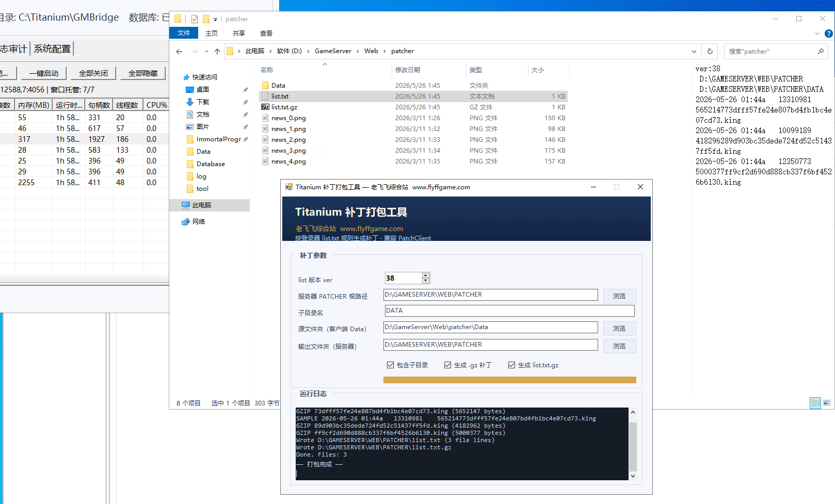The image size is (835, 504).
Task: Click the 全部关闭 button
Action: (x=93, y=73)
